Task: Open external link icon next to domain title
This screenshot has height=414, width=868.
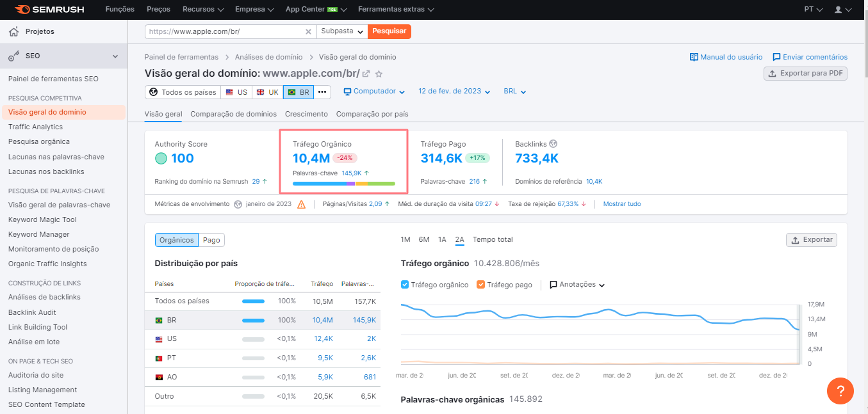Action: pos(366,74)
